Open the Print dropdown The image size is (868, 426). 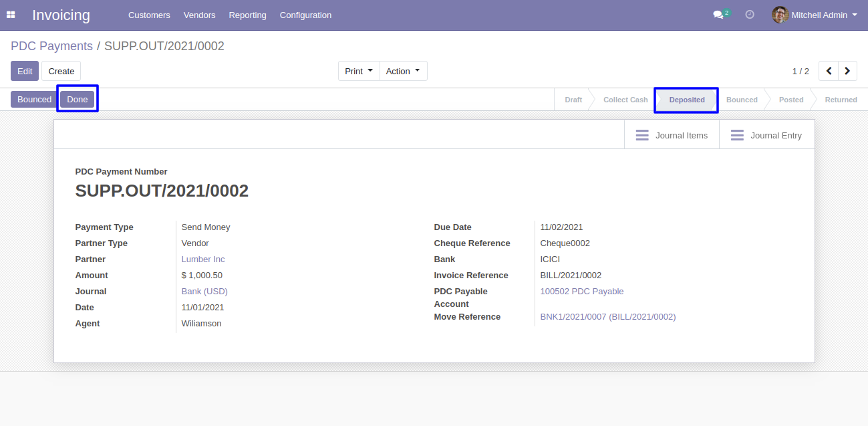click(359, 71)
